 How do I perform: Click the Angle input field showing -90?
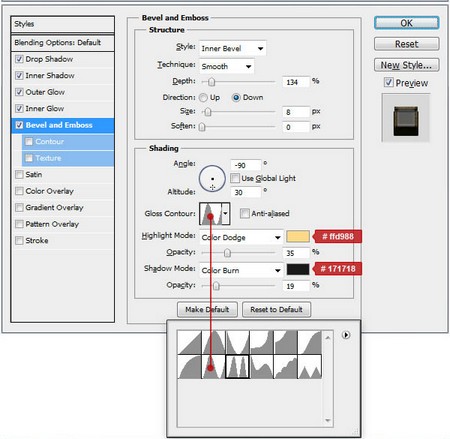point(246,165)
